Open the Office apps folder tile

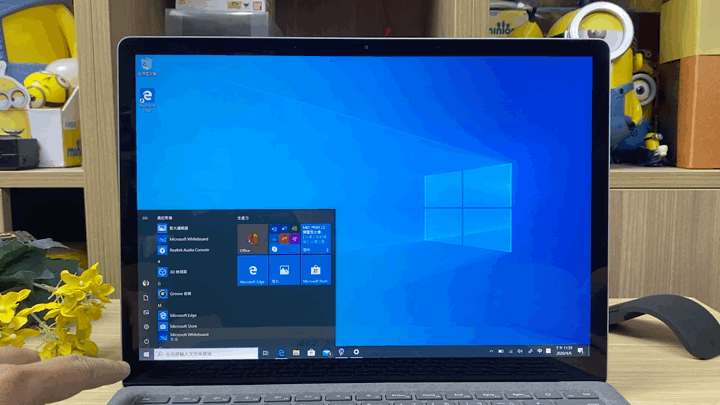(284, 239)
